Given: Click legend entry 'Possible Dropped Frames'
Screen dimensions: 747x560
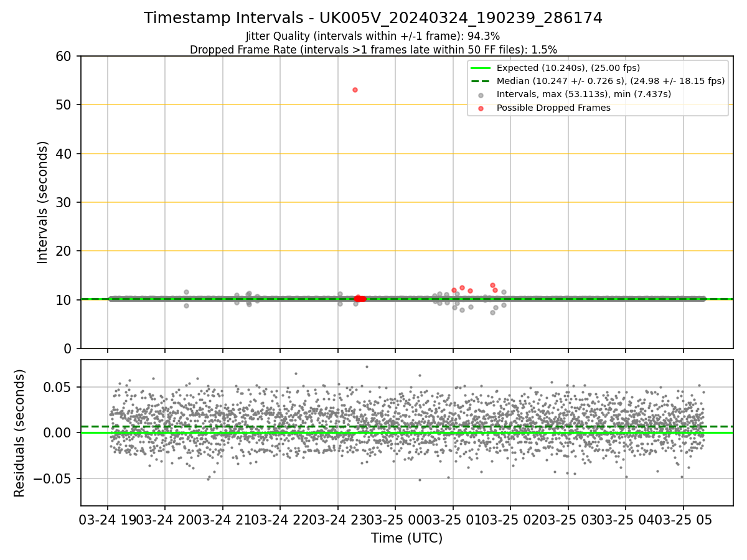Looking at the screenshot, I should 553,108.
